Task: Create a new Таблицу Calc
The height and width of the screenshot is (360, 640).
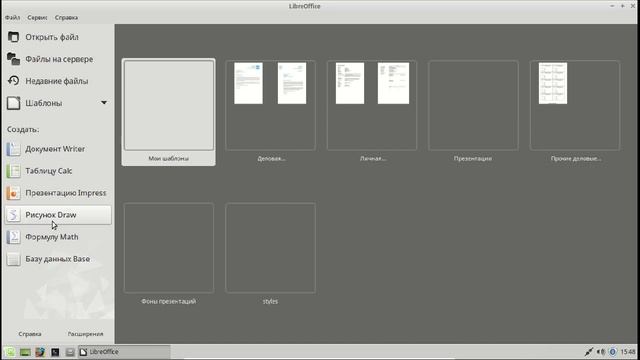Action: click(58, 171)
